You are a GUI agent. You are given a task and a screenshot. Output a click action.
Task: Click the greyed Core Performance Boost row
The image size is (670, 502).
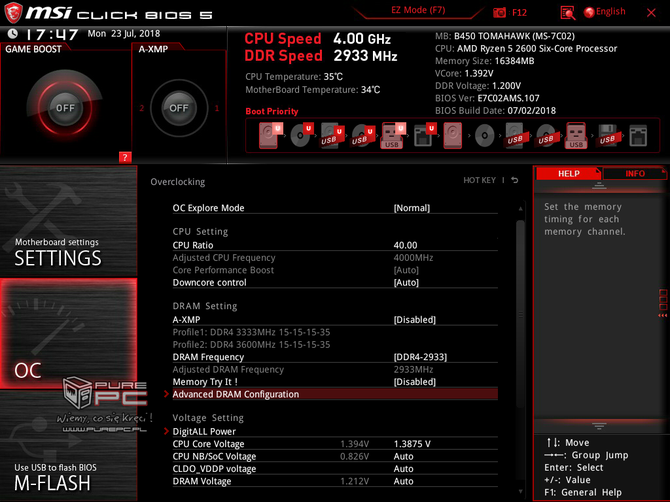[335, 270]
